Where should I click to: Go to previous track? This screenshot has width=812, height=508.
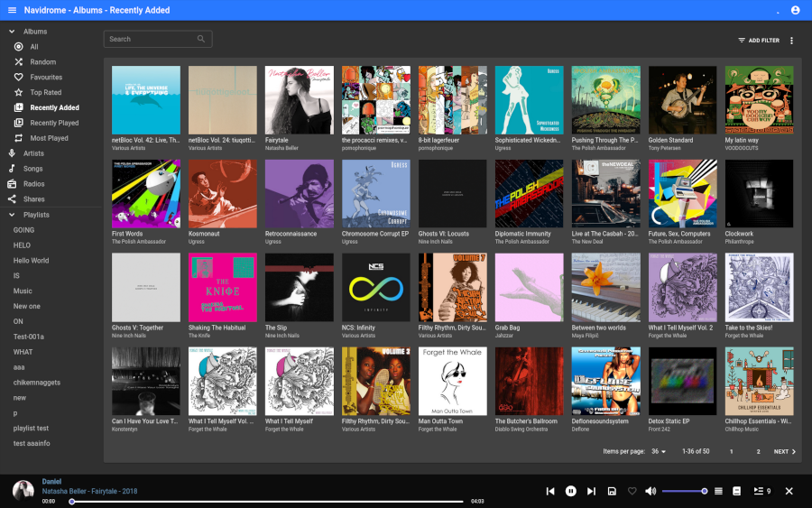pyautogui.click(x=550, y=491)
